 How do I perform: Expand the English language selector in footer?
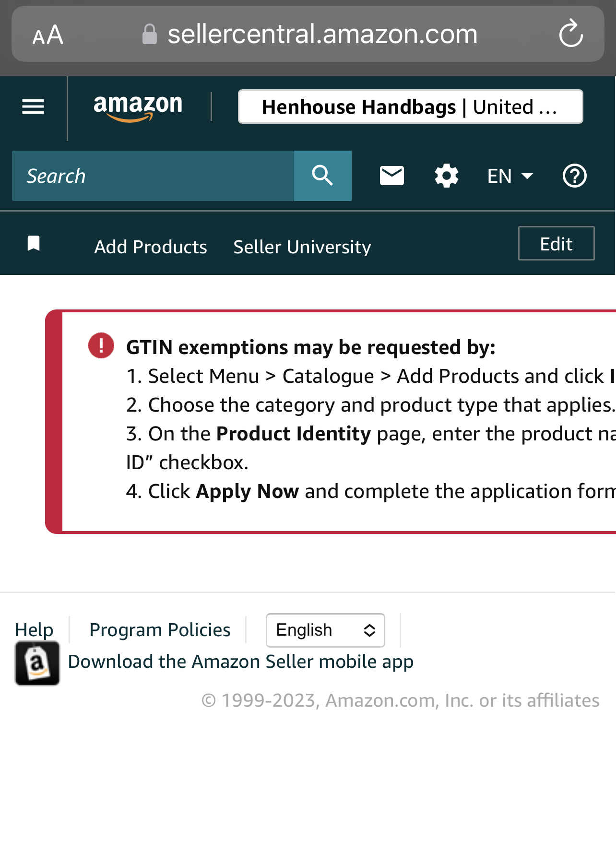point(325,630)
